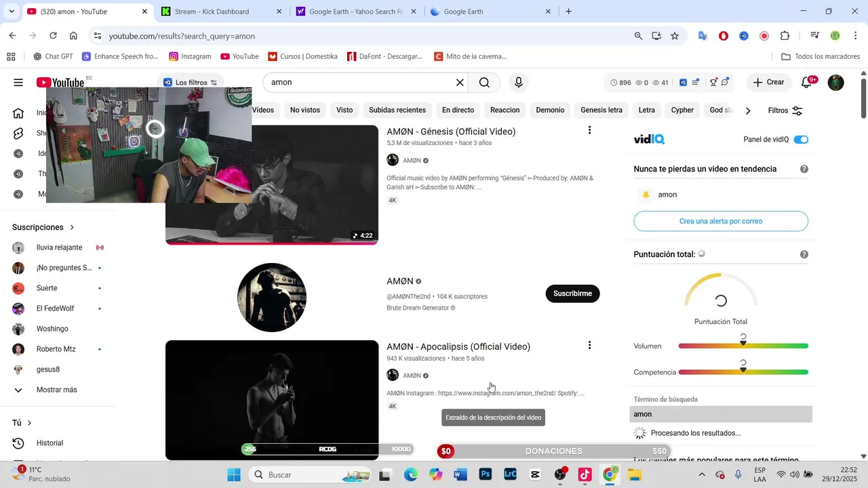This screenshot has height=488, width=868.
Task: Open the AMØN channel avatar thumbnail
Action: coord(272,298)
